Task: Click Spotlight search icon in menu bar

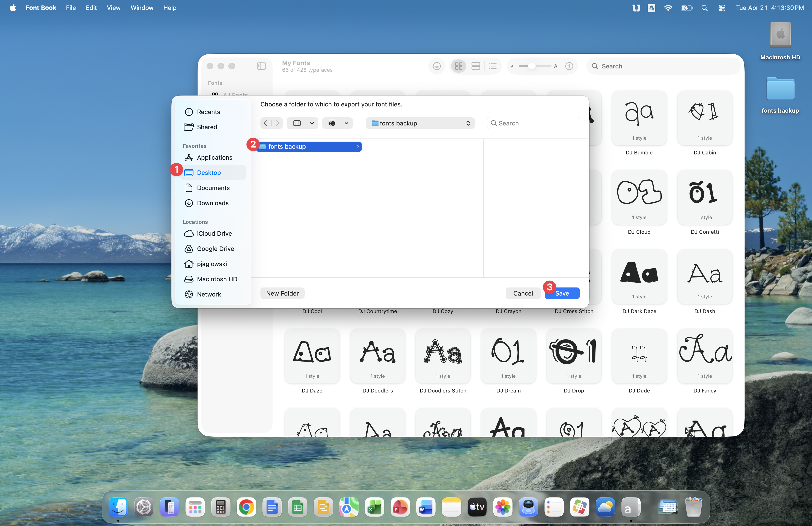Action: coord(704,8)
